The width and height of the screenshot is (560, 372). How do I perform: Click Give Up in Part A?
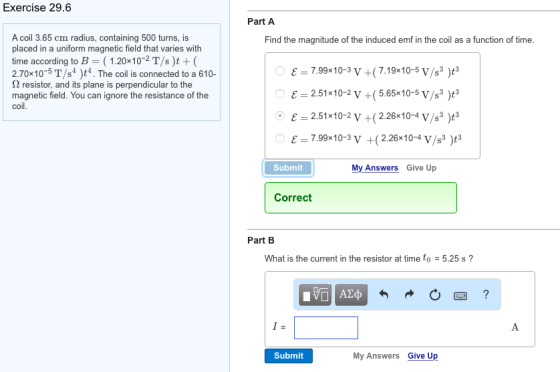(421, 168)
